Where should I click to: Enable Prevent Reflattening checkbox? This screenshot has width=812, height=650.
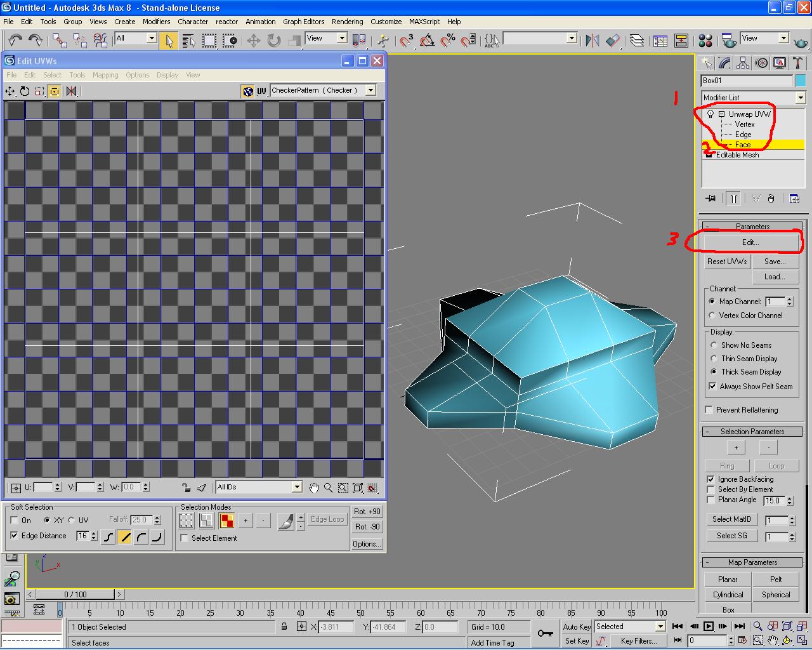(709, 410)
